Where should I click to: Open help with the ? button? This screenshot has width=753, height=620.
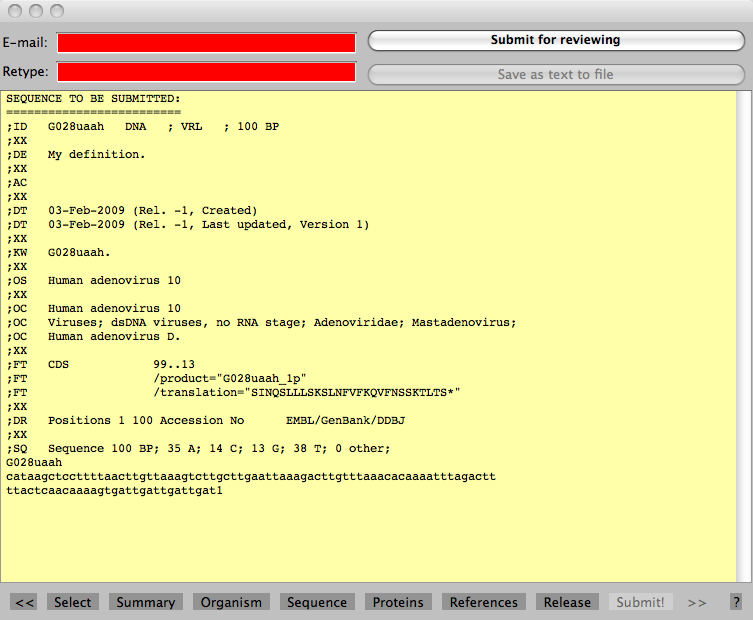[736, 602]
